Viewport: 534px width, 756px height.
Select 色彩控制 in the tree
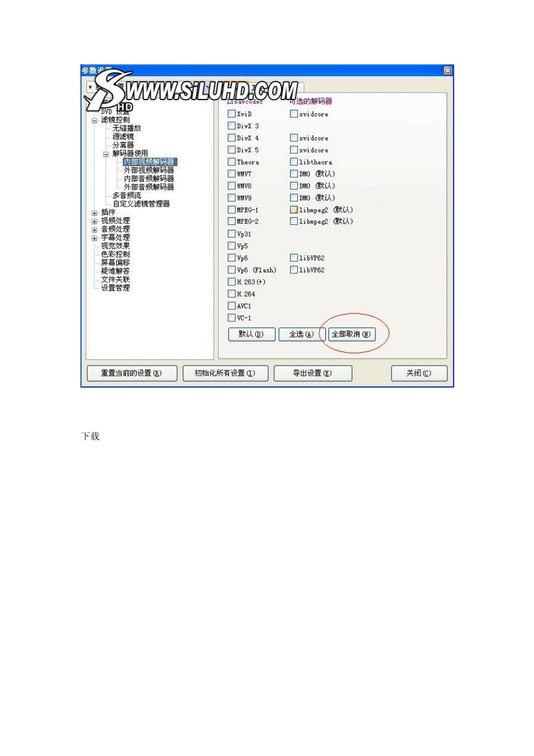[115, 254]
